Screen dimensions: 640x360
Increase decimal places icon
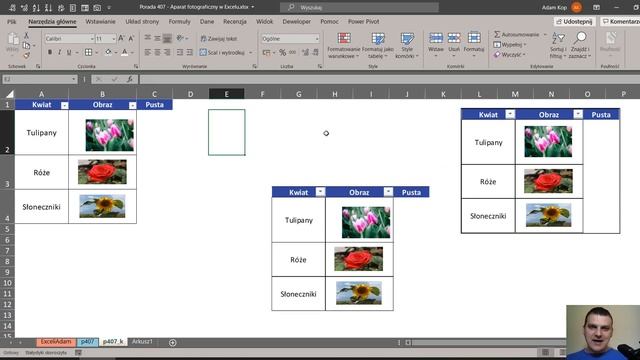coord(305,52)
